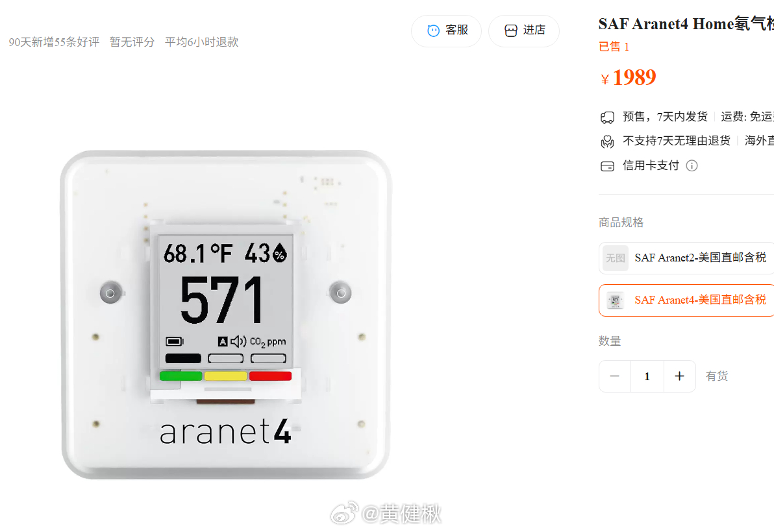Click the 已售 1 sold count

click(x=614, y=47)
